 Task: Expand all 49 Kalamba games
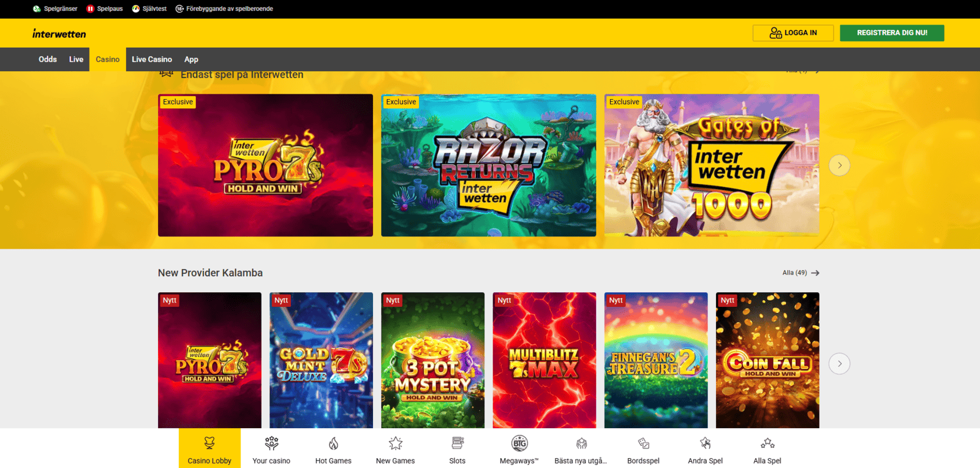coord(801,273)
